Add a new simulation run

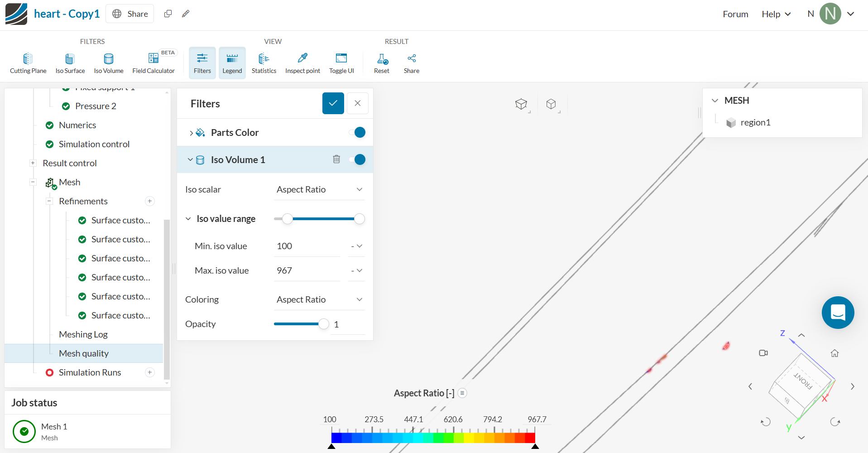[150, 372]
